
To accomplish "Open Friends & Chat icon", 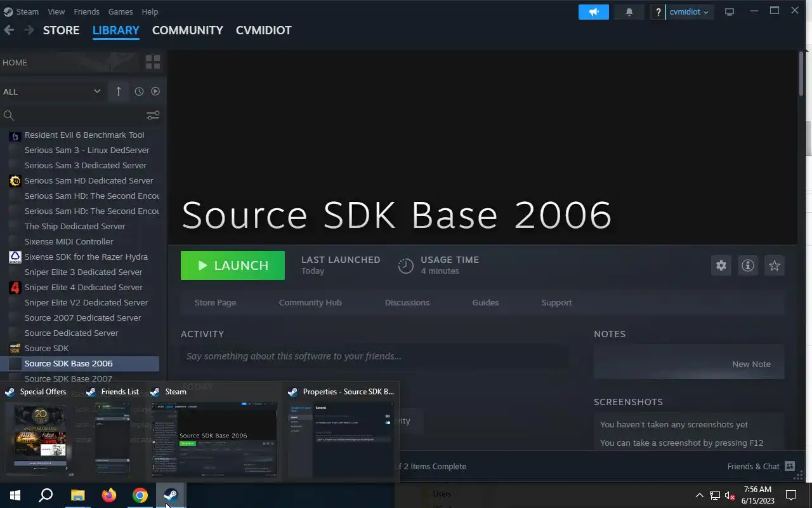I will tap(790, 466).
